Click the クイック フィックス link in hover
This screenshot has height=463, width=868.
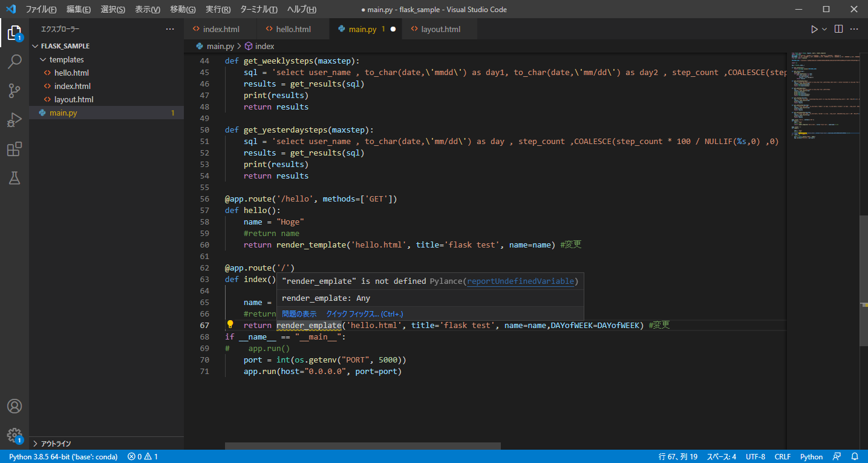click(364, 314)
